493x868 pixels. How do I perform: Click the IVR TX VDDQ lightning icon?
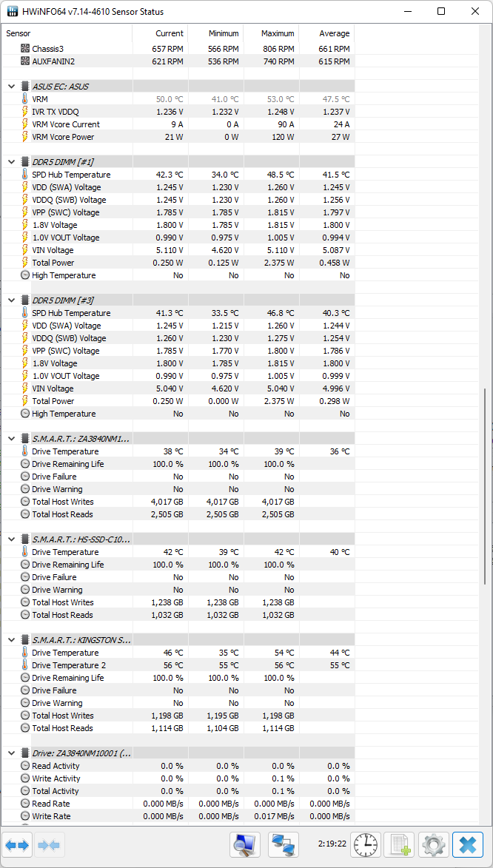click(25, 112)
